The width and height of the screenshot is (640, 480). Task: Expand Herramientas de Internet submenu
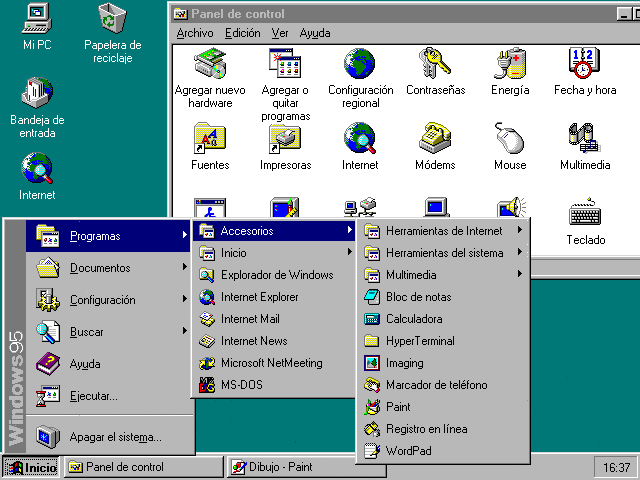click(443, 231)
